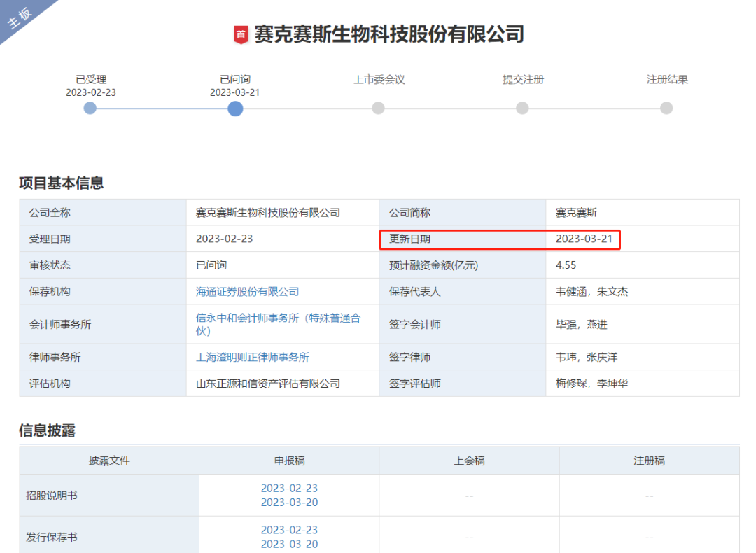Click the 签字会计师 value 毕强，燕进

click(x=582, y=325)
